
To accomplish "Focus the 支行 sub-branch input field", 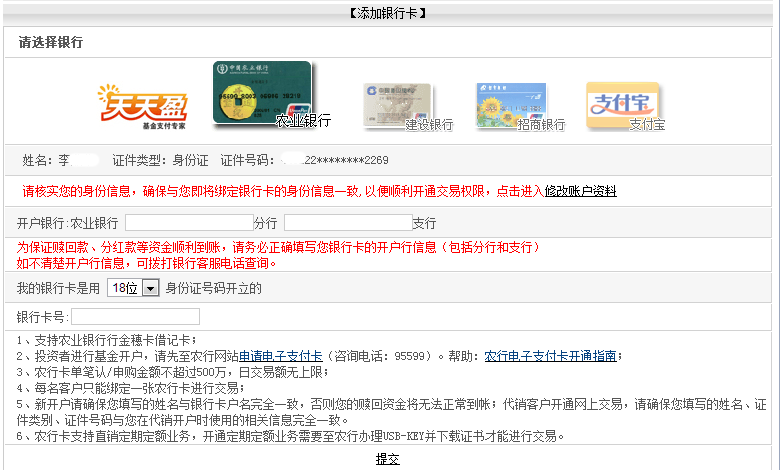I will tap(348, 222).
